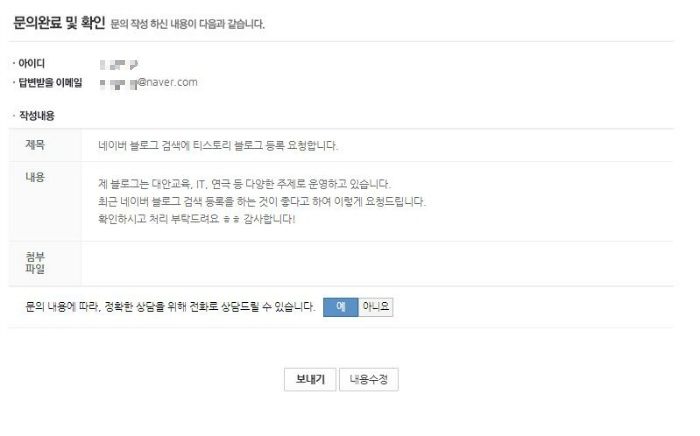Screen dimensions: 700x436
Task: Click the 보내기 button
Action: (x=310, y=379)
